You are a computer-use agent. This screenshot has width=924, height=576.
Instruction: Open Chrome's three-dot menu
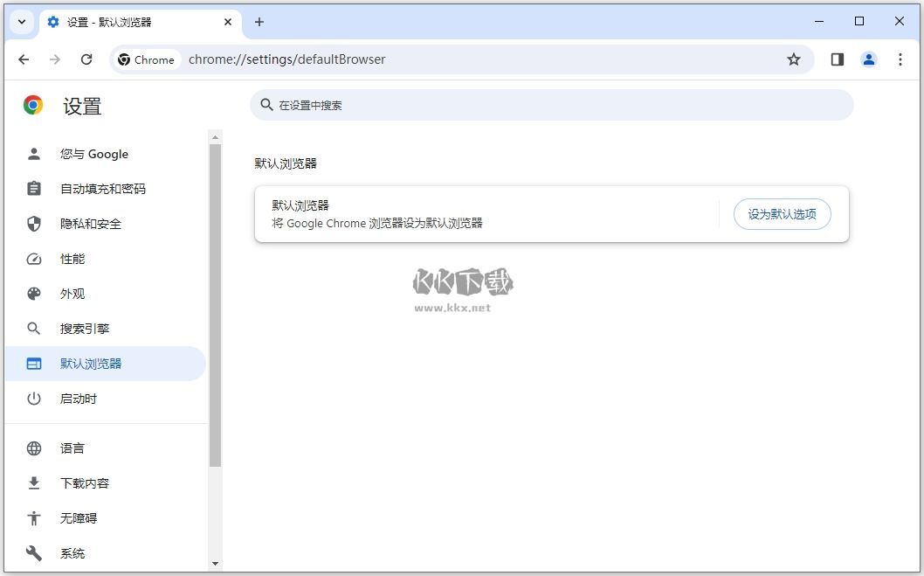pyautogui.click(x=900, y=59)
